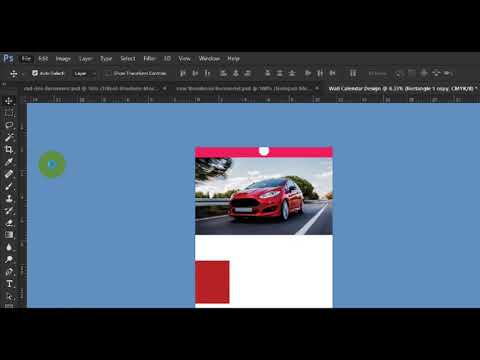Expand the toolbox panel double-arrow
480x360 pixels.
(x=4, y=84)
